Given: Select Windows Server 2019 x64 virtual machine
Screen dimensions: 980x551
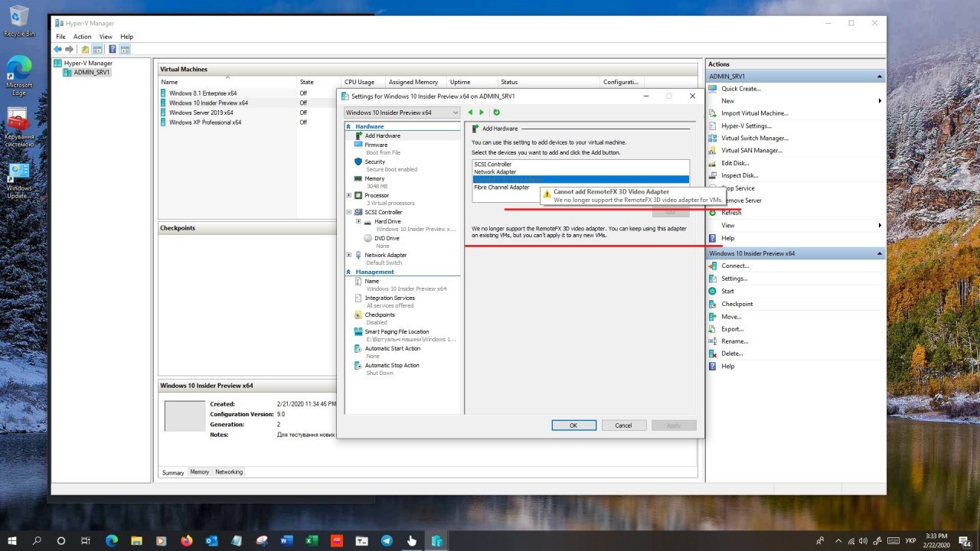Looking at the screenshot, I should point(201,112).
